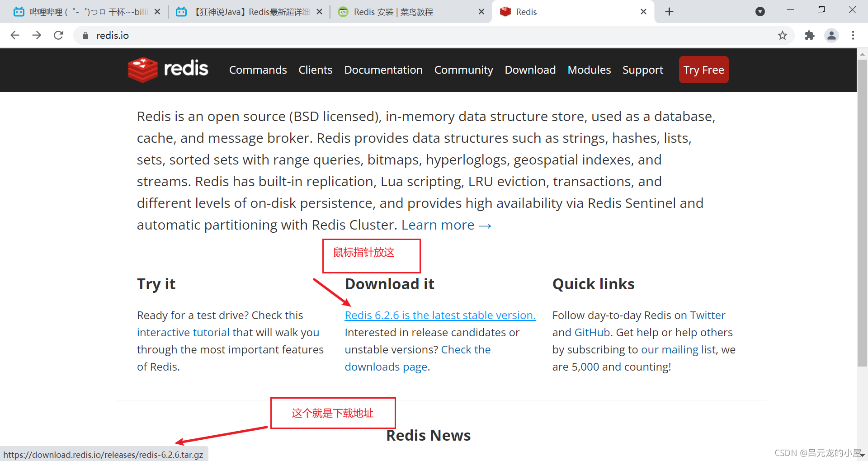Image resolution: width=868 pixels, height=461 pixels.
Task: Switch to the 狂神说Java Redis tab
Action: coord(249,12)
